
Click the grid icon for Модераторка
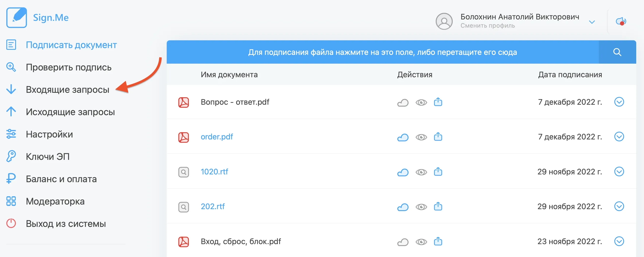coord(11,201)
